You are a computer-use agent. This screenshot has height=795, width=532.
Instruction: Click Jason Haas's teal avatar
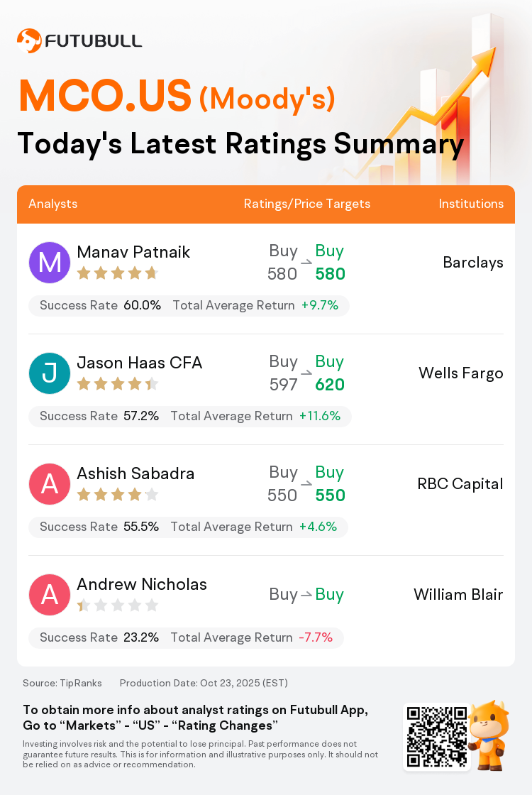tap(50, 373)
